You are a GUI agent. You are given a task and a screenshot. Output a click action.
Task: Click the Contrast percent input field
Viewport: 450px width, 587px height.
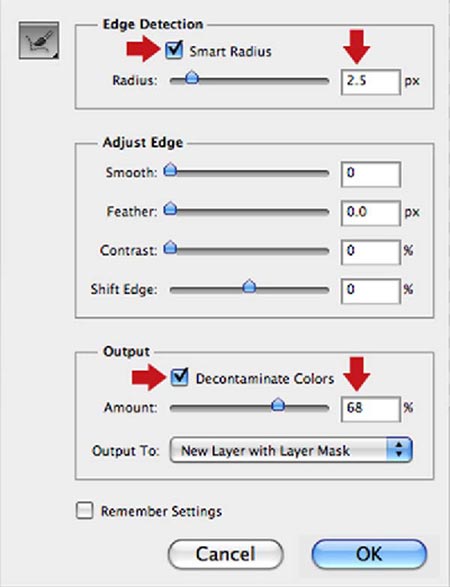click(x=371, y=252)
